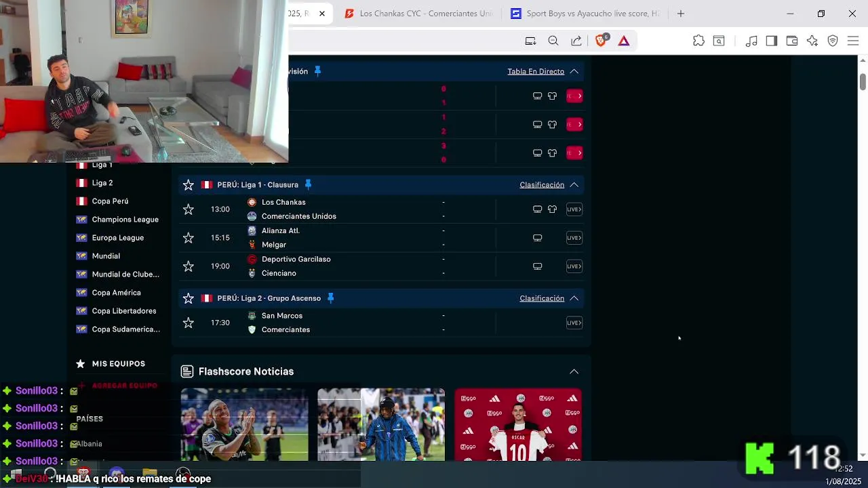
Task: Collapse the Tabla En Directo league section
Action: pos(574,71)
